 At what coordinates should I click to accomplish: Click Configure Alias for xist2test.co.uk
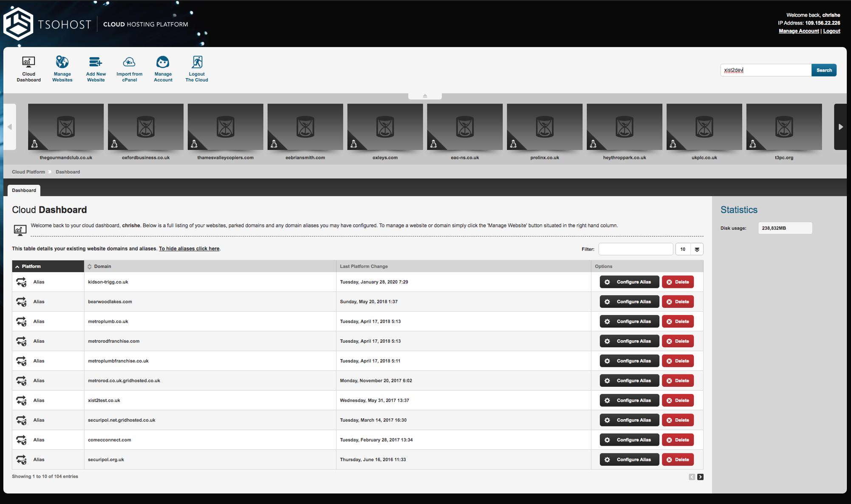click(629, 400)
